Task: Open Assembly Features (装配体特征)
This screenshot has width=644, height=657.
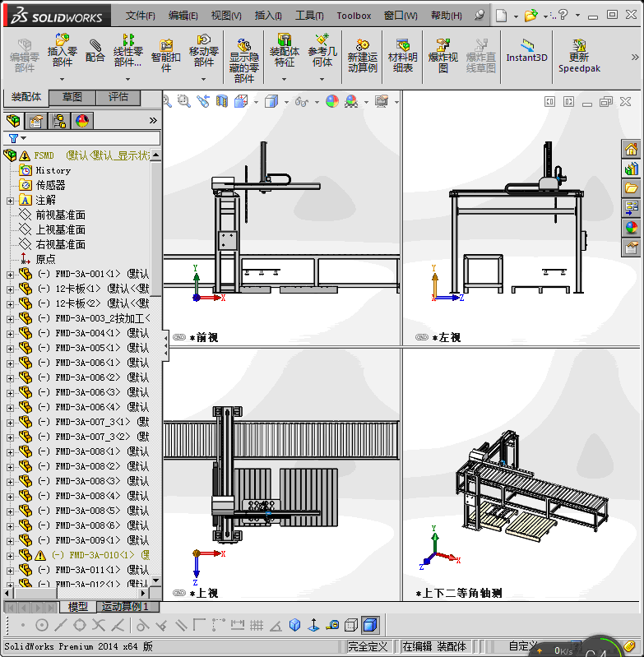Action: [284, 51]
